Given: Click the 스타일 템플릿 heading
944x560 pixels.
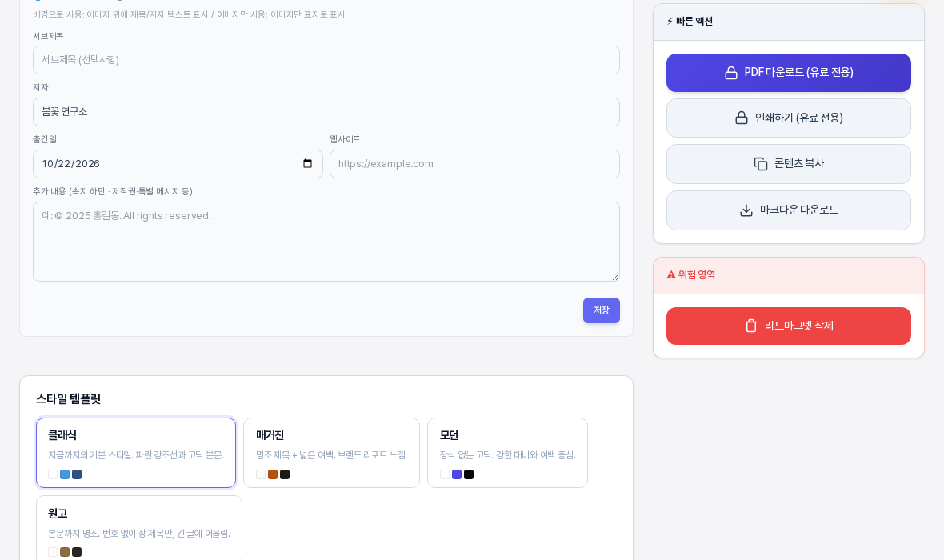Looking at the screenshot, I should point(69,398).
